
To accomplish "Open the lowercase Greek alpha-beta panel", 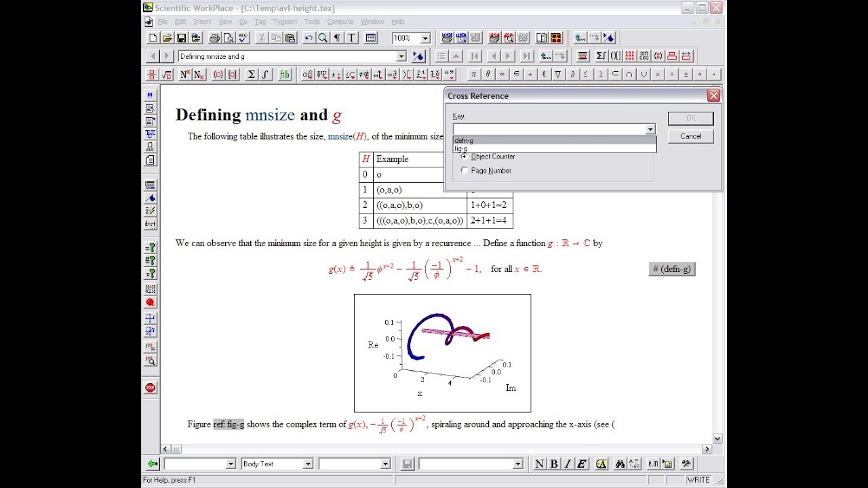I will (308, 75).
